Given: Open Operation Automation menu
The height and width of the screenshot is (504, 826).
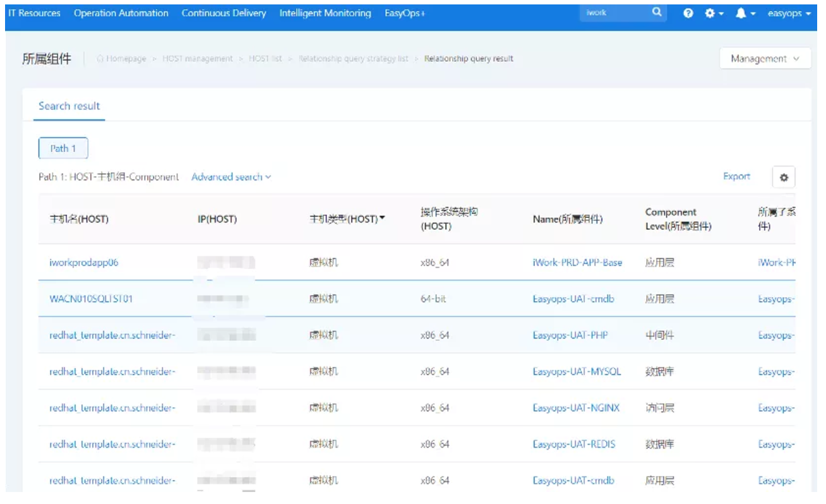Looking at the screenshot, I should pos(121,13).
